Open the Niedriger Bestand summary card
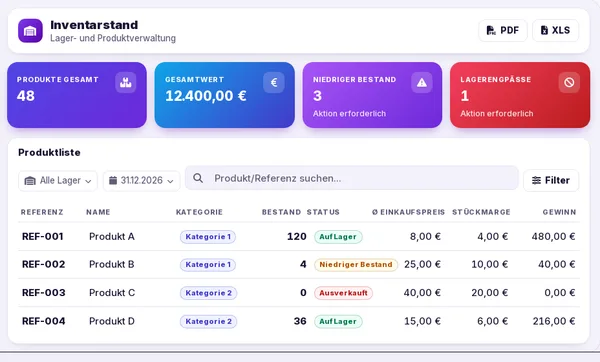Viewport: 600px width, 362px height. 372,95
